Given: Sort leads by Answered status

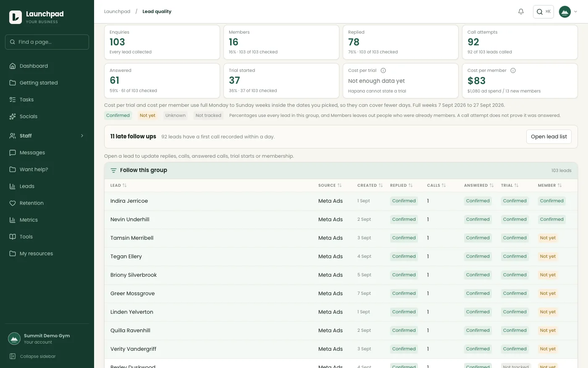Looking at the screenshot, I should pos(479,185).
